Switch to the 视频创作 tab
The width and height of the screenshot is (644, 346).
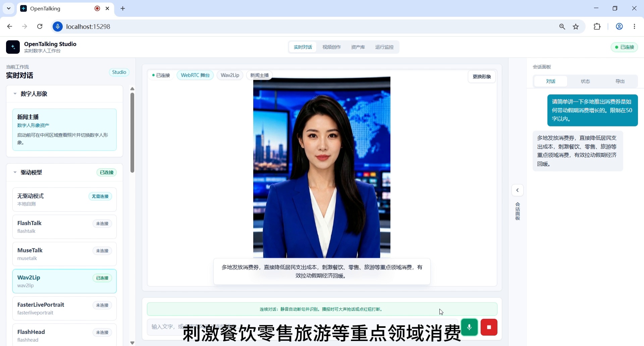(331, 47)
